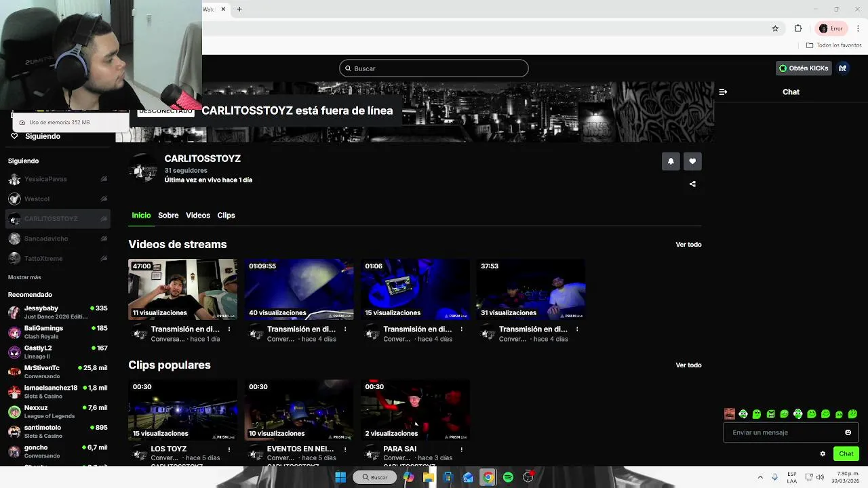
Task: Open Spotify from the taskbar
Action: 508,477
